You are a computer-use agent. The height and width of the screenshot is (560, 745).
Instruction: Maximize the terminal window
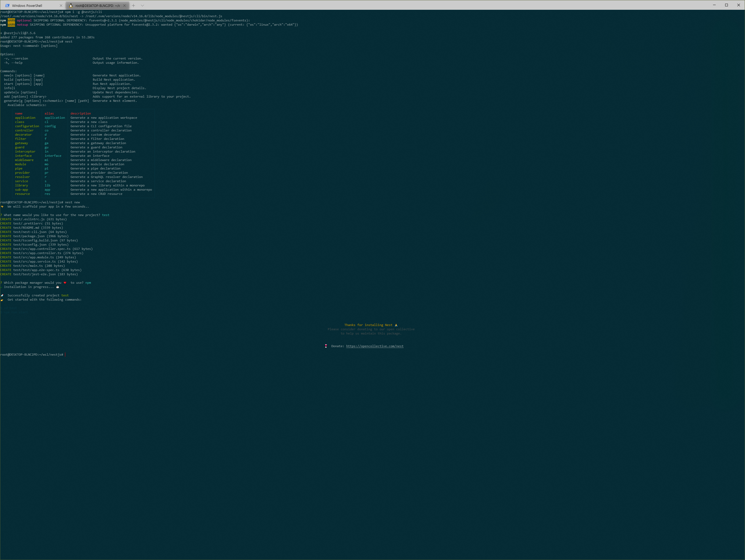(x=727, y=5)
